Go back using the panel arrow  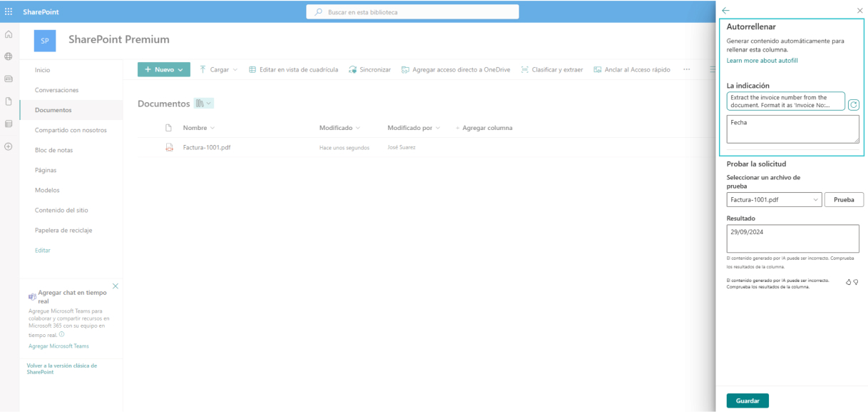726,11
